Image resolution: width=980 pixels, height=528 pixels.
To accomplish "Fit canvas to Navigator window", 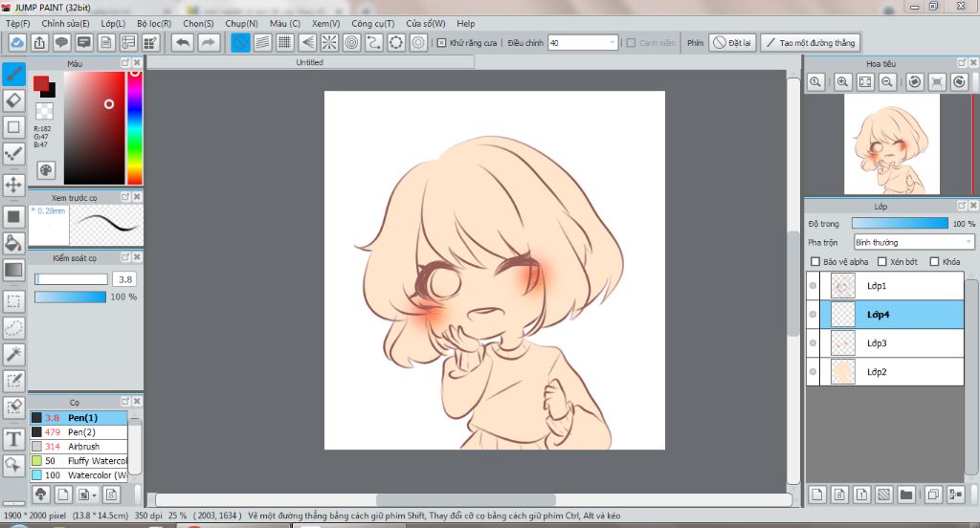I will click(865, 82).
